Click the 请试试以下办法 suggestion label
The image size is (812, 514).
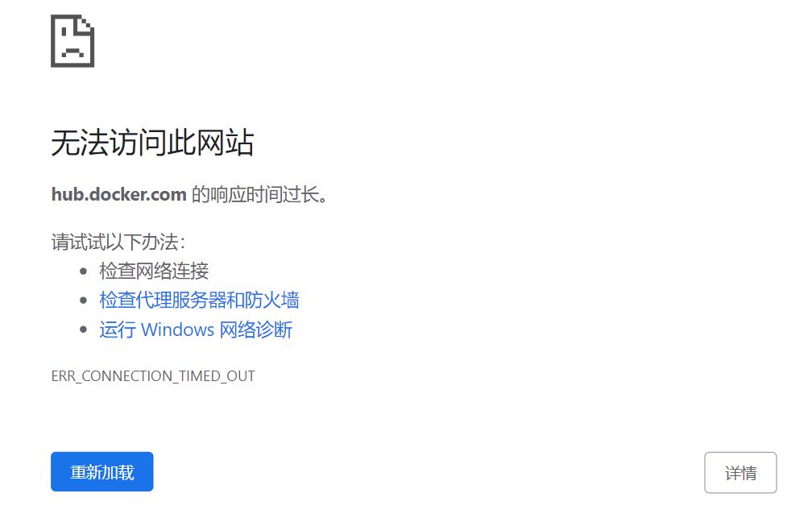(x=118, y=242)
